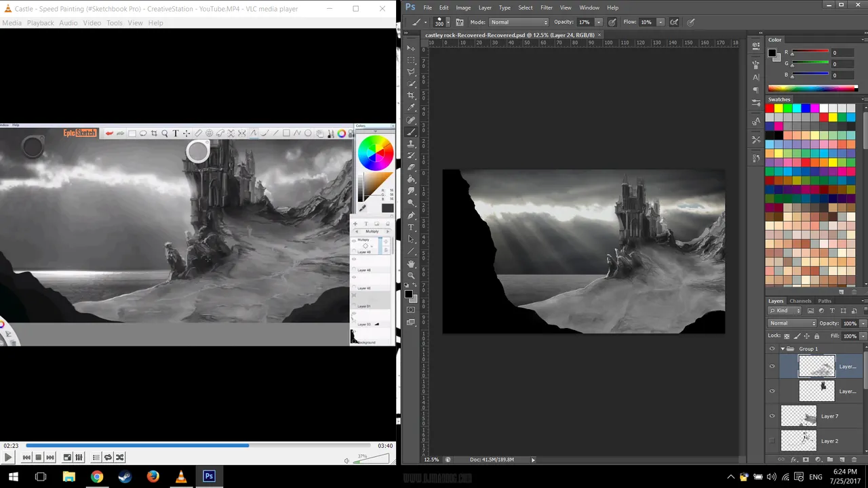Click VLC next media button
The height and width of the screenshot is (488, 868).
coord(50,457)
